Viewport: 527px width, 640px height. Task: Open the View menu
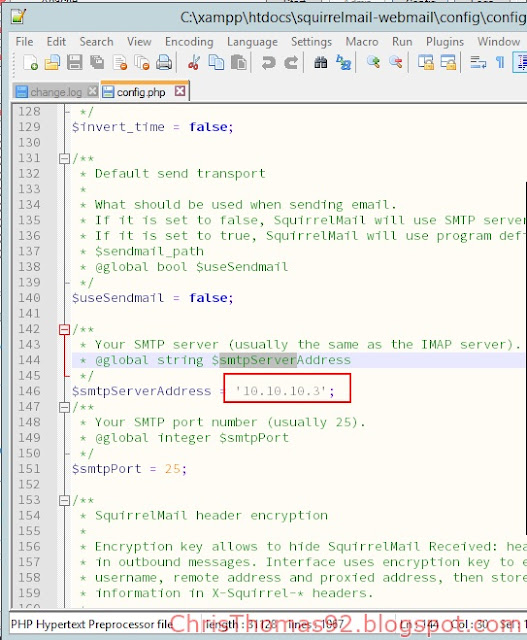(139, 42)
